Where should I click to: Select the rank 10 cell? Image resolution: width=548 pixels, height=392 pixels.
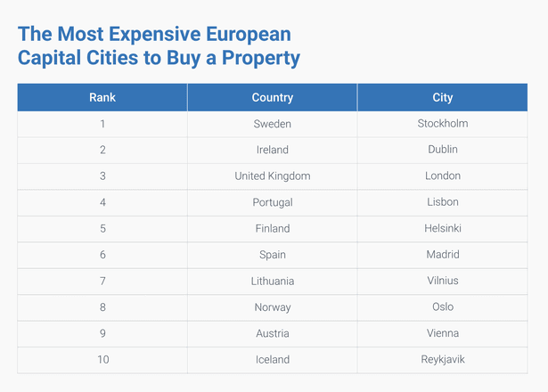102,360
